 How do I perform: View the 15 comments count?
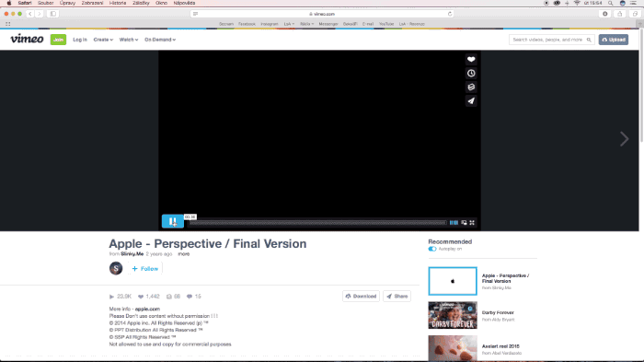point(194,297)
